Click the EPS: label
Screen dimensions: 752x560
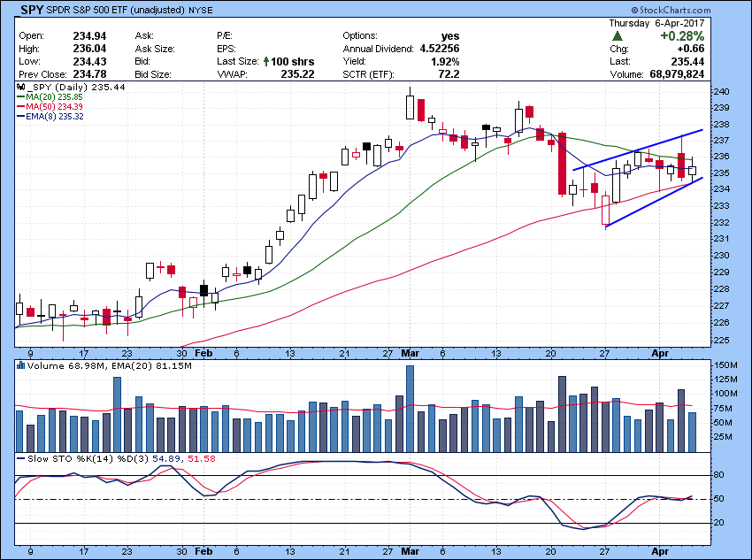[226, 49]
